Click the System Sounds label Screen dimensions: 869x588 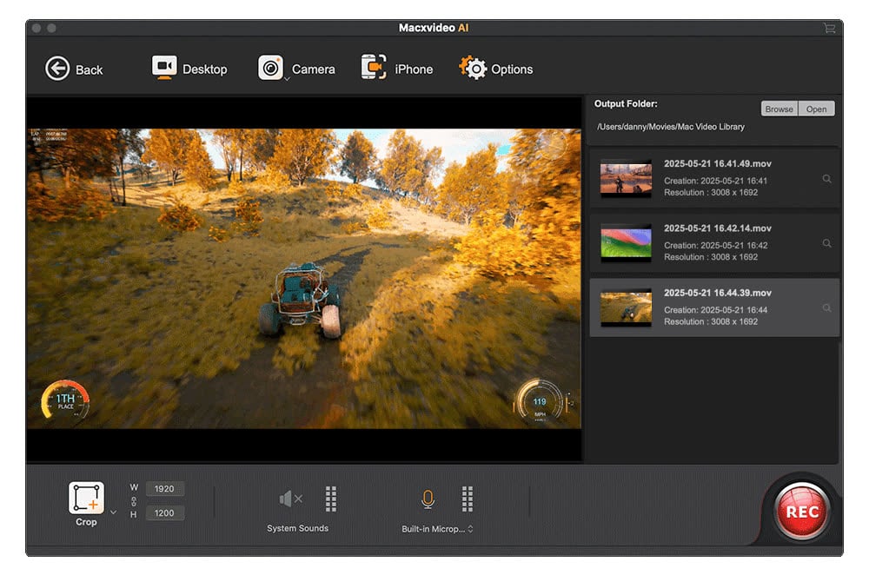pos(297,528)
